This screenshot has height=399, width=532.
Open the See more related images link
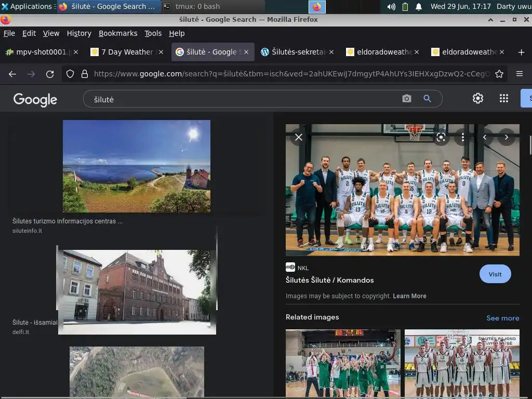[x=502, y=318]
